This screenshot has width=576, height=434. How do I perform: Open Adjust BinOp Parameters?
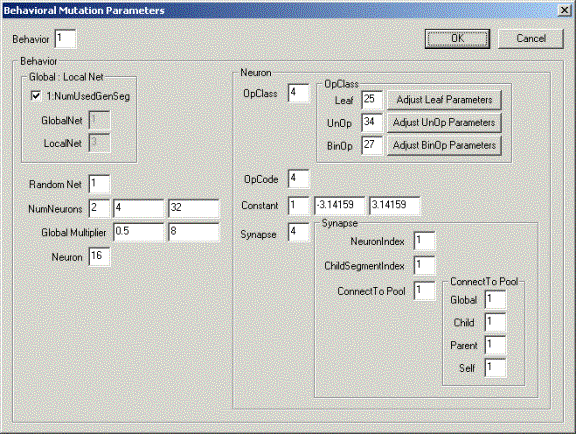point(444,146)
